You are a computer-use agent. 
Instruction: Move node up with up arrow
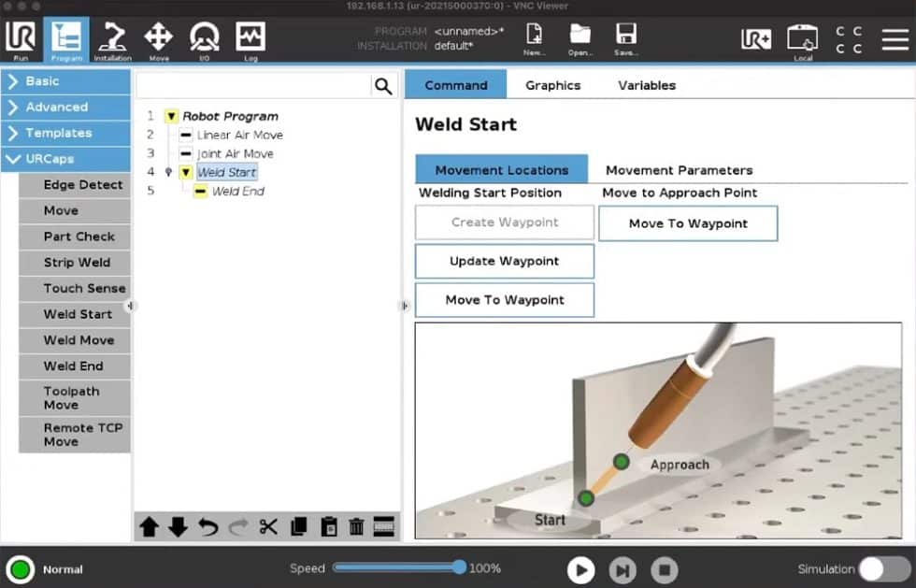click(149, 526)
